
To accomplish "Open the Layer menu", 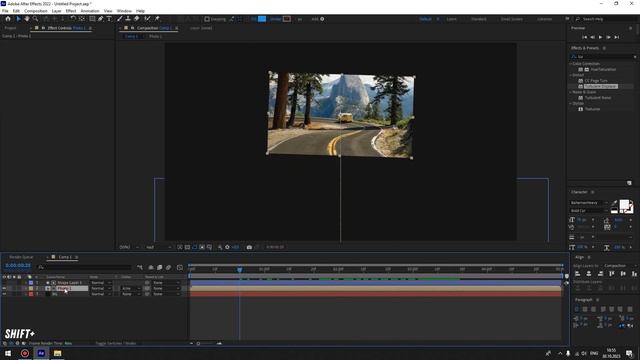I will (x=57, y=11).
